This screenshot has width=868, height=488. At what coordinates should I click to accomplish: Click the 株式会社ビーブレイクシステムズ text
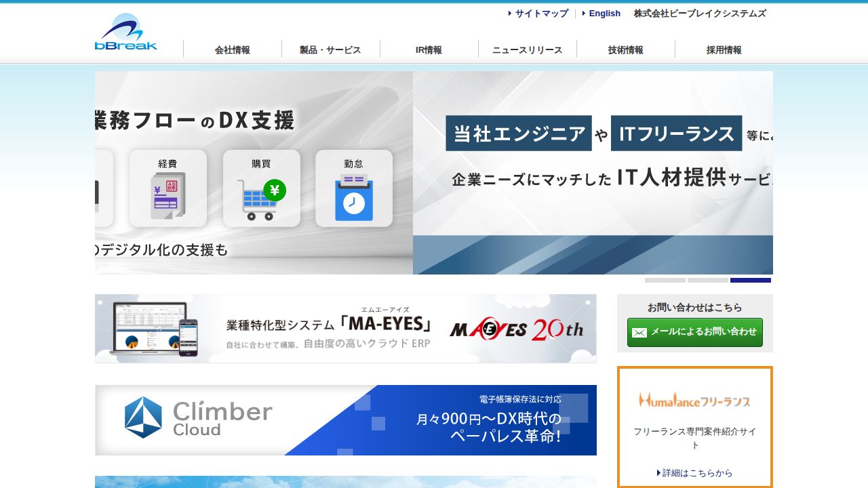700,14
